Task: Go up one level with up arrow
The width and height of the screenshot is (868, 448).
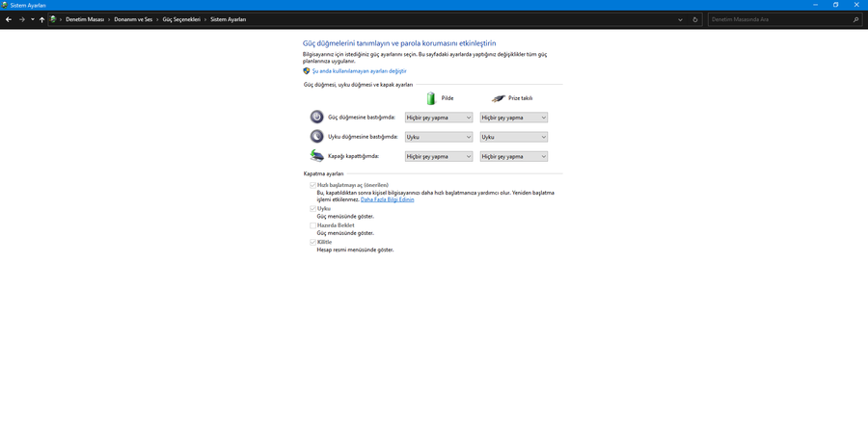Action: [42, 19]
